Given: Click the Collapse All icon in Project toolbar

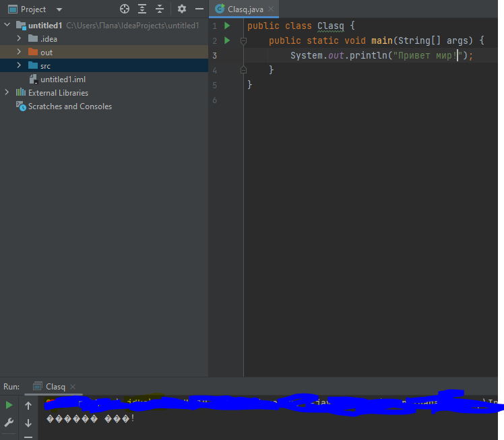Looking at the screenshot, I should tap(160, 9).
